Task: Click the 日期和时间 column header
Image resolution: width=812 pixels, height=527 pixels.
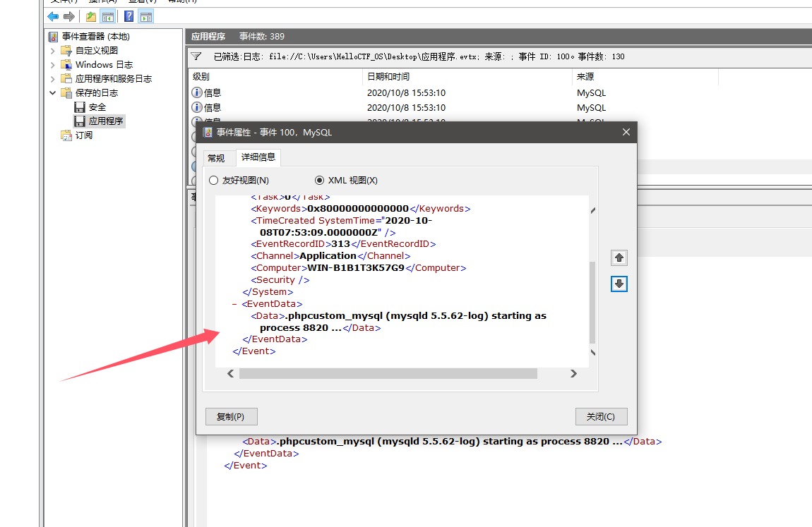Action: (x=388, y=76)
